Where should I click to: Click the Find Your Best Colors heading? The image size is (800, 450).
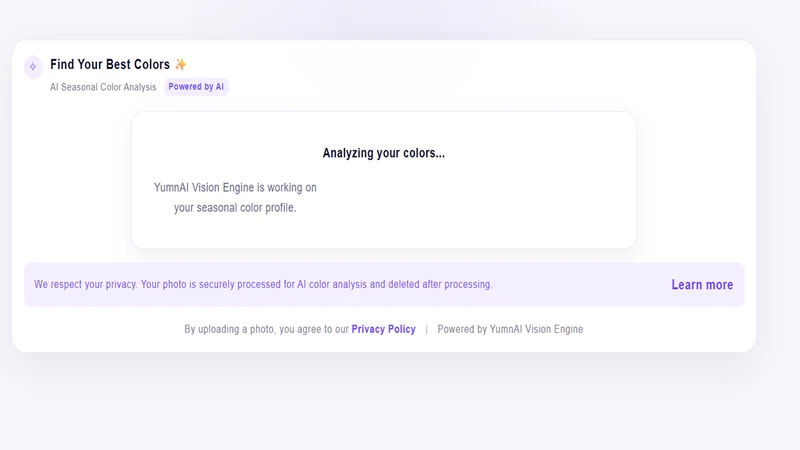pos(110,64)
